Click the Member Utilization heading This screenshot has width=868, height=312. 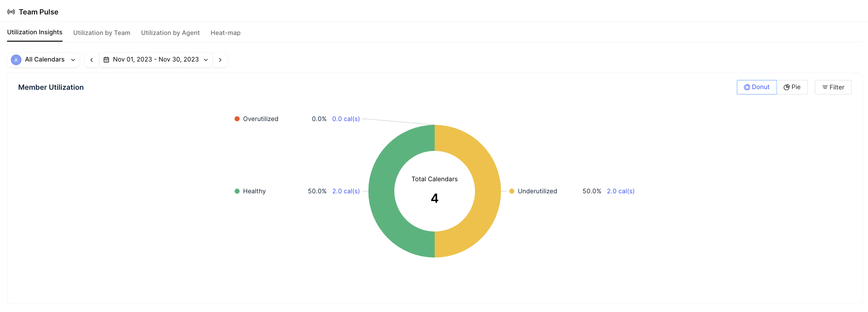tap(51, 87)
